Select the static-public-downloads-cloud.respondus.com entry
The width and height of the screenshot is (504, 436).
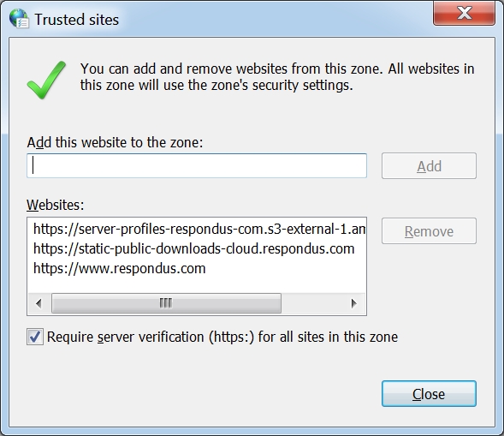click(194, 248)
